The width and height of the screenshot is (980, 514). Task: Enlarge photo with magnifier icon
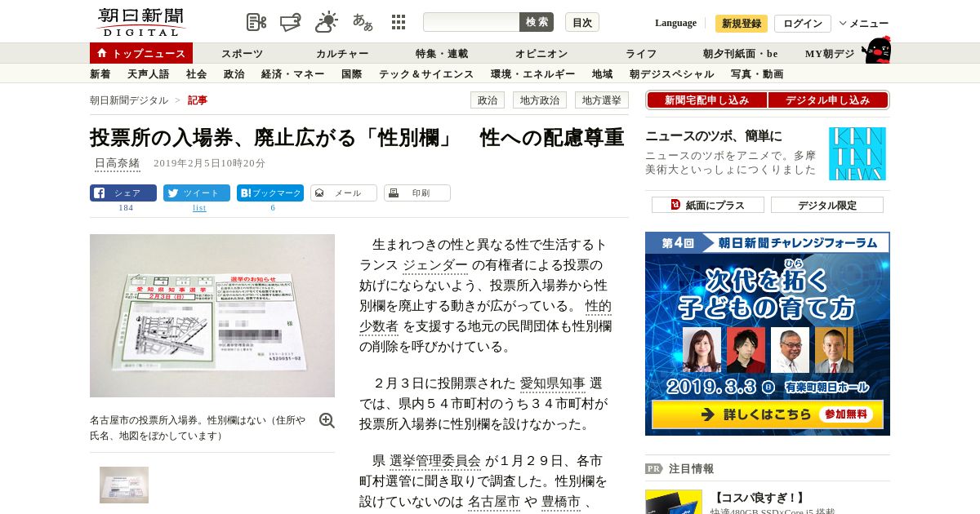327,420
